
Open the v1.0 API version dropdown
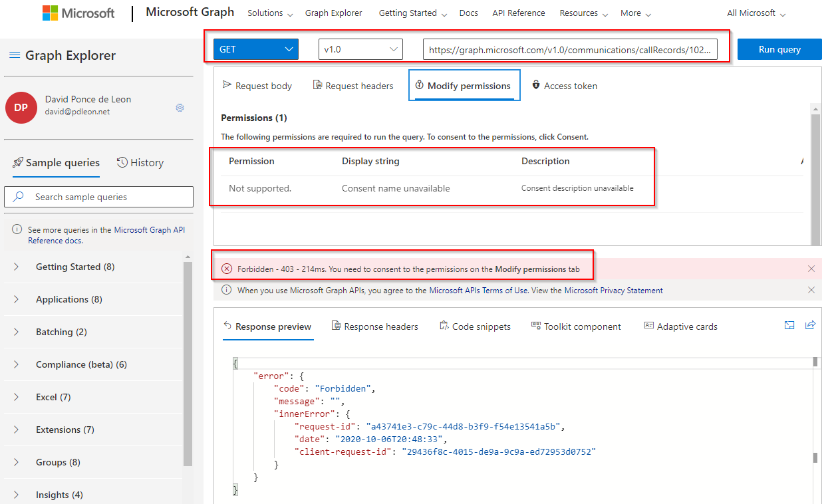click(x=360, y=49)
